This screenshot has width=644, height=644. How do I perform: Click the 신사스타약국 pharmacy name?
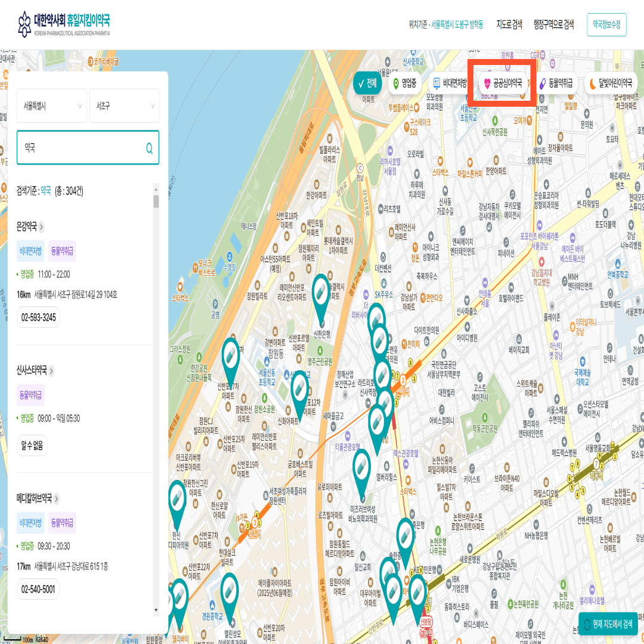click(32, 371)
